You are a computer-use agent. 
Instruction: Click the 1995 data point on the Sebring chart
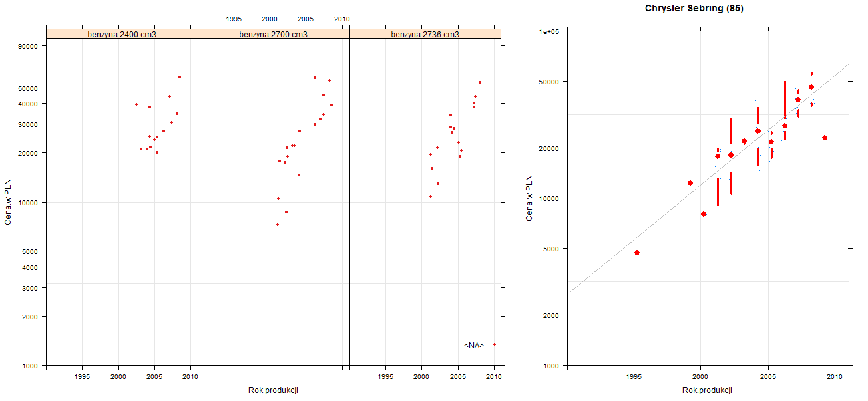click(637, 253)
